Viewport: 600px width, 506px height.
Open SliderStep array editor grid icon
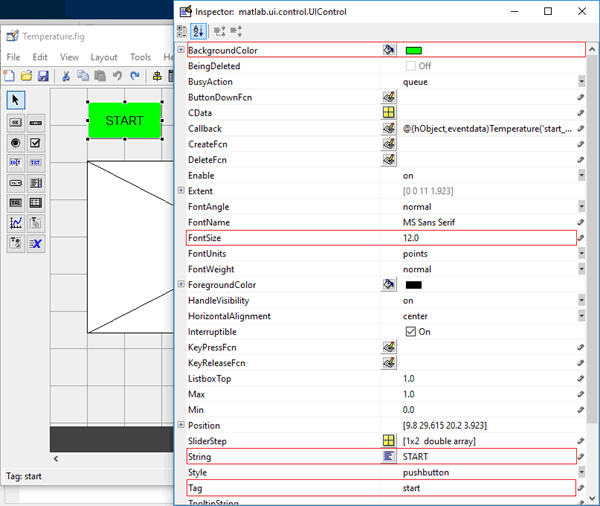click(x=389, y=441)
